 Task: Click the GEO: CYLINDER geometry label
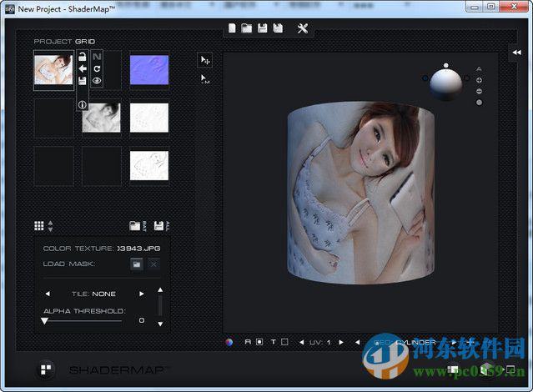pyautogui.click(x=405, y=342)
